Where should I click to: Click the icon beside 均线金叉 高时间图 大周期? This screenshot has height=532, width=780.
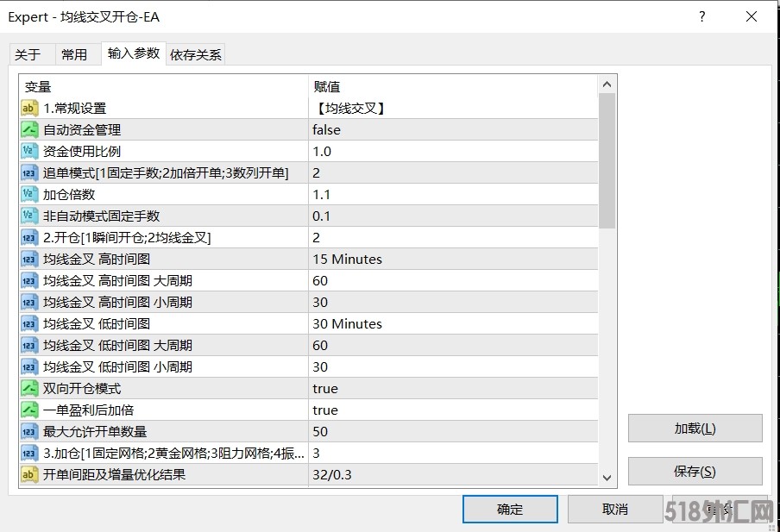(29, 280)
